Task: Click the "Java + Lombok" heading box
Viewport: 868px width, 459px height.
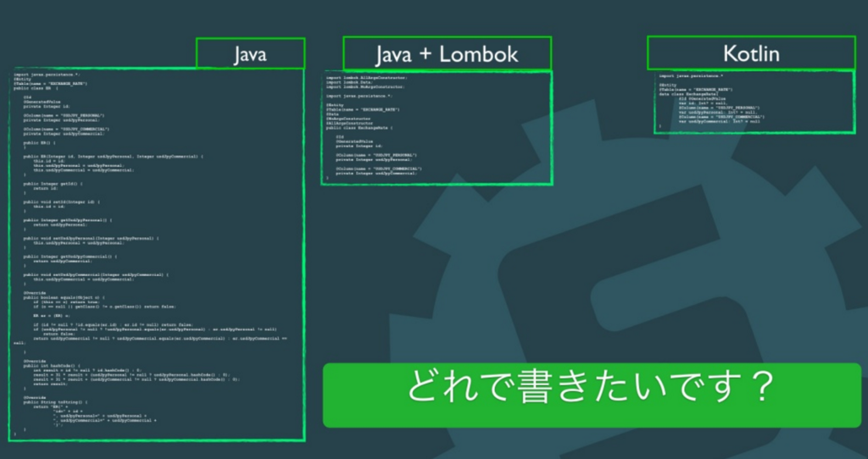Action: [447, 53]
